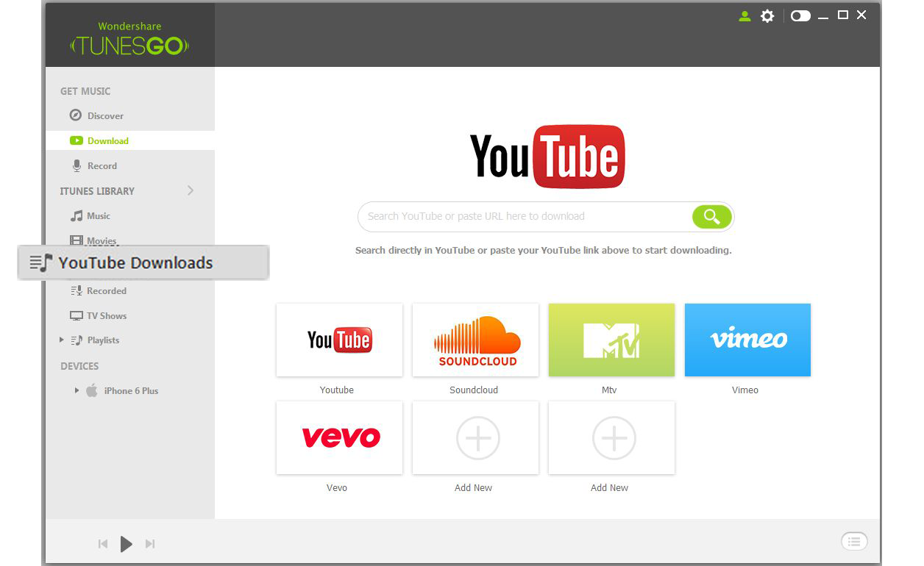This screenshot has width=924, height=566.
Task: Open the Music library item
Action: pyautogui.click(x=98, y=216)
